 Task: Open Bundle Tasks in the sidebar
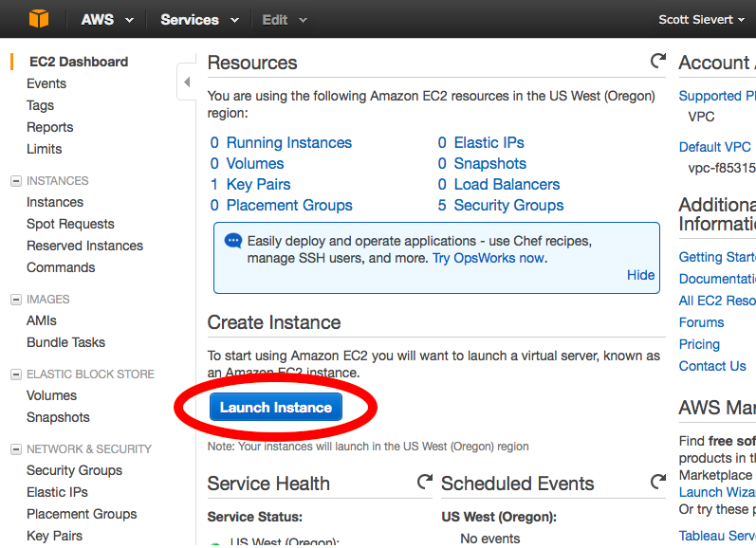pos(65,342)
